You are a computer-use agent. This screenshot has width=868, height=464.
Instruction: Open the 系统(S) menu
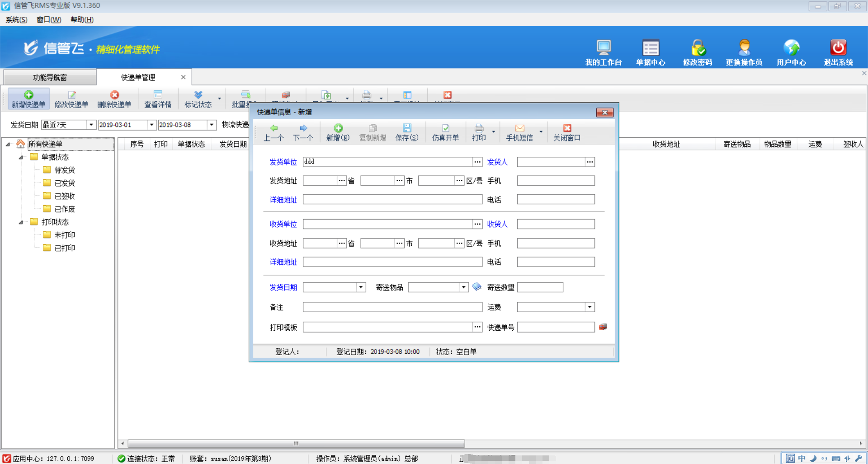point(16,19)
